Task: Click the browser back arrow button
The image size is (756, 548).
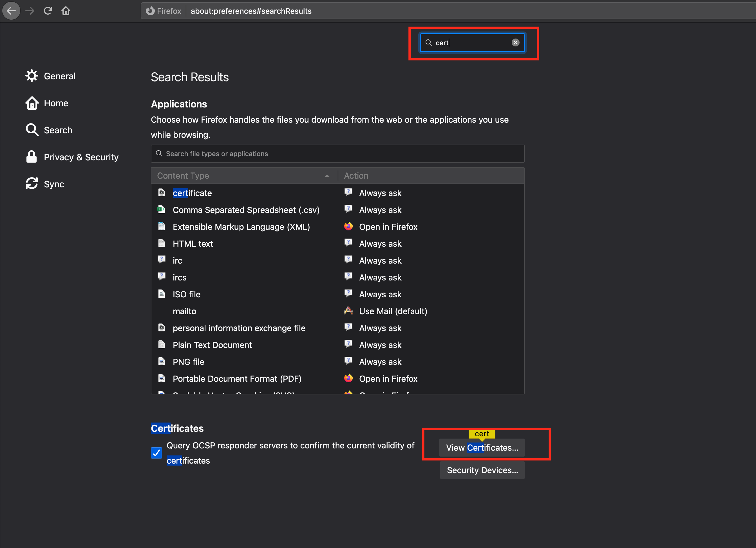Action: tap(11, 11)
